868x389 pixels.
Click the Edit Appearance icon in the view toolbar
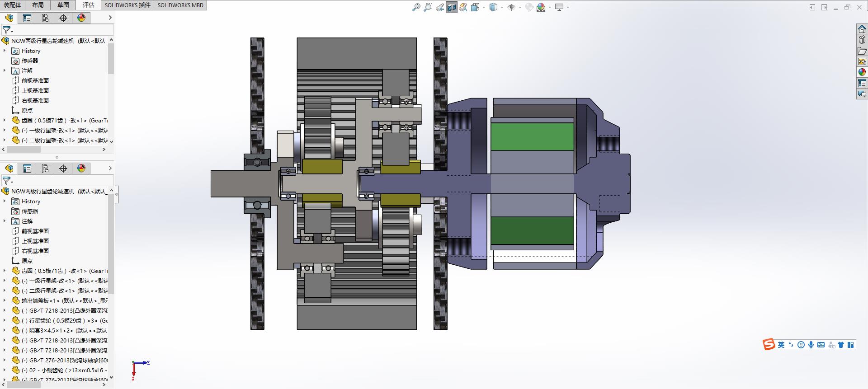coord(529,7)
